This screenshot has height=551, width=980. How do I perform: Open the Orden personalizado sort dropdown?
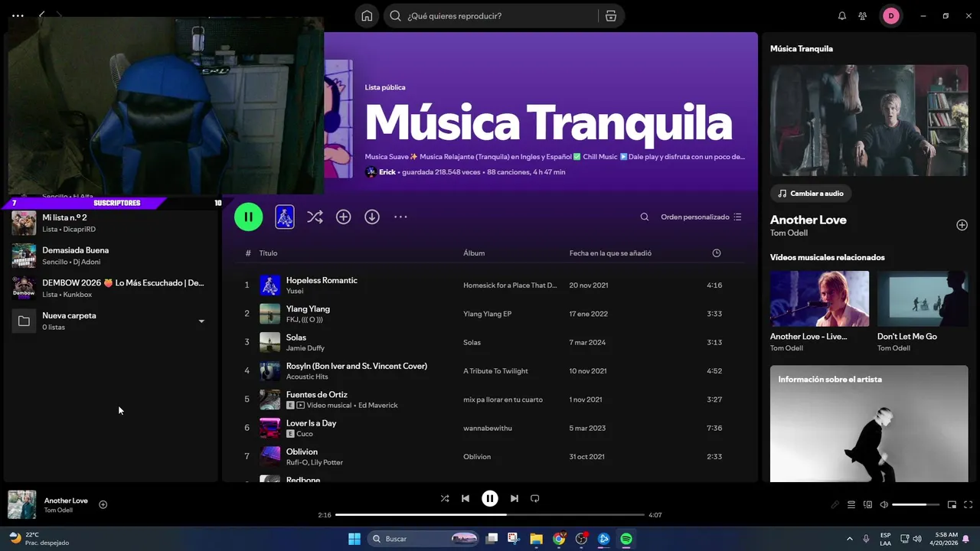point(701,217)
